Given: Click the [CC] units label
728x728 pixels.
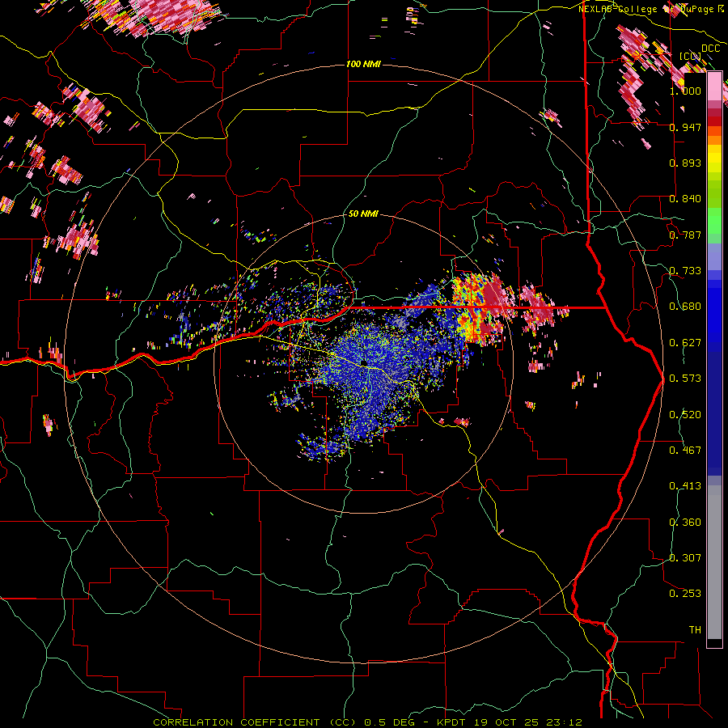Looking at the screenshot, I should pyautogui.click(x=691, y=56).
